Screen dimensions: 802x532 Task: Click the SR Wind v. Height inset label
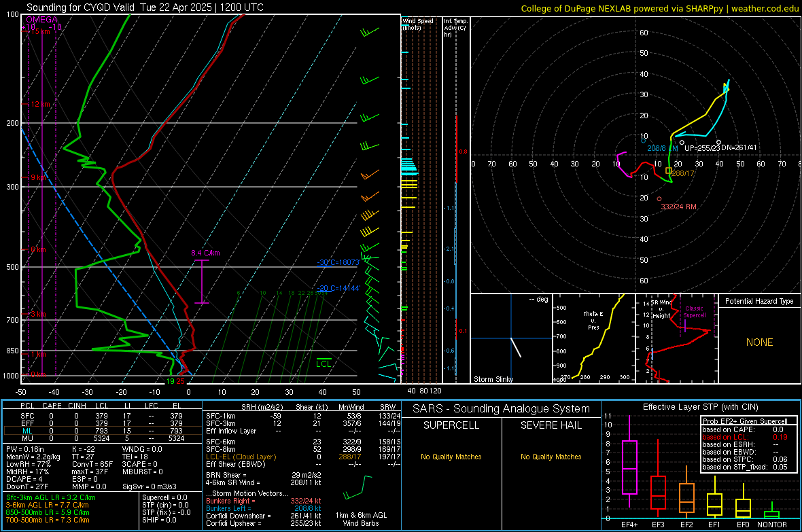(661, 309)
